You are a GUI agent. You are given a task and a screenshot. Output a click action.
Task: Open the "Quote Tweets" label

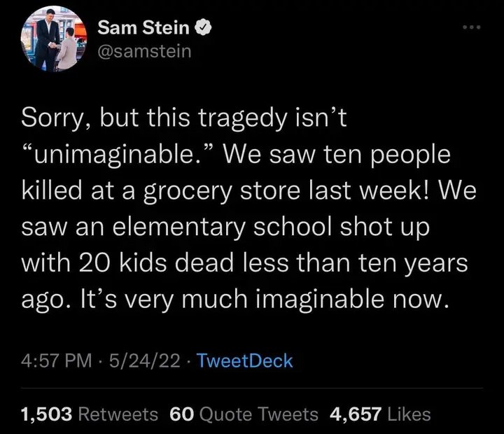coord(259,414)
